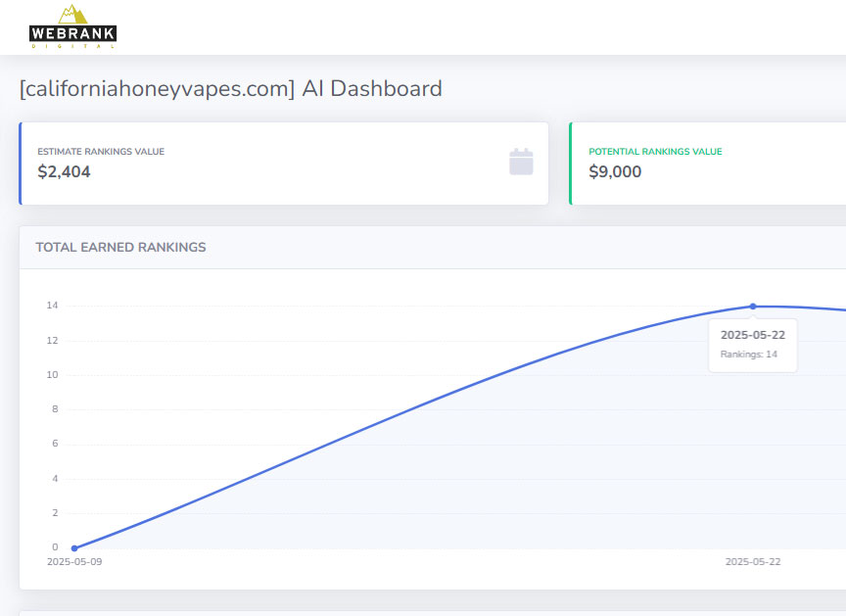Click the 10 label on the y-axis
Image resolution: width=846 pixels, height=616 pixels.
52,375
